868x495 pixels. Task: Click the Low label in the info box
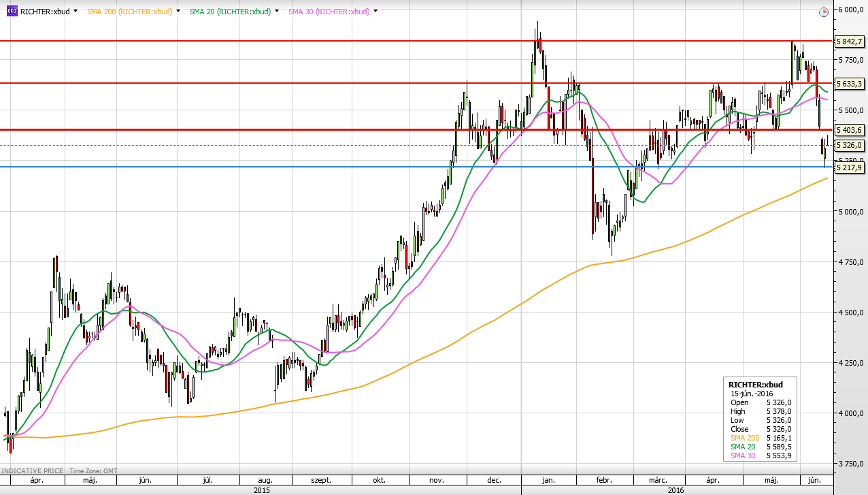tap(737, 420)
